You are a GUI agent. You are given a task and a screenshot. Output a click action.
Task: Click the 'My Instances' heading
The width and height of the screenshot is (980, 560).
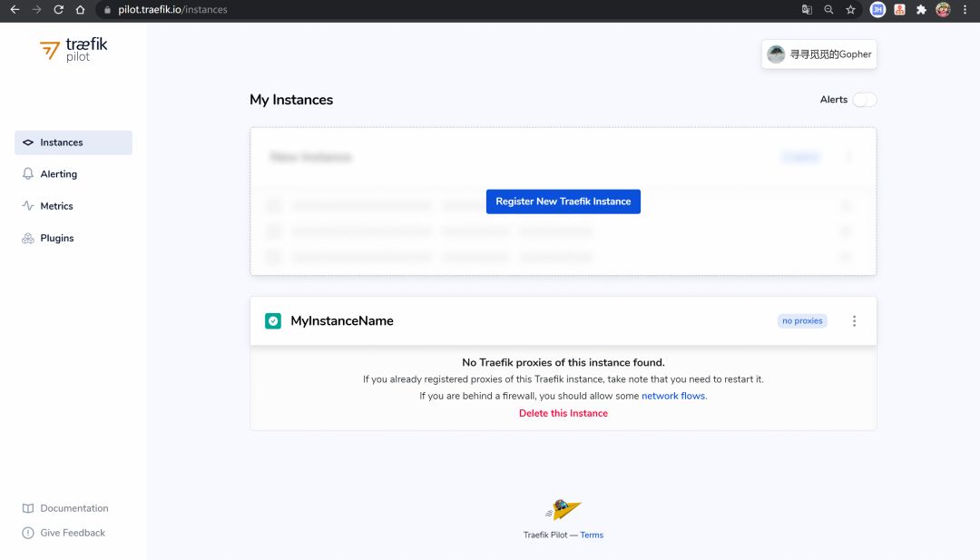pos(291,99)
